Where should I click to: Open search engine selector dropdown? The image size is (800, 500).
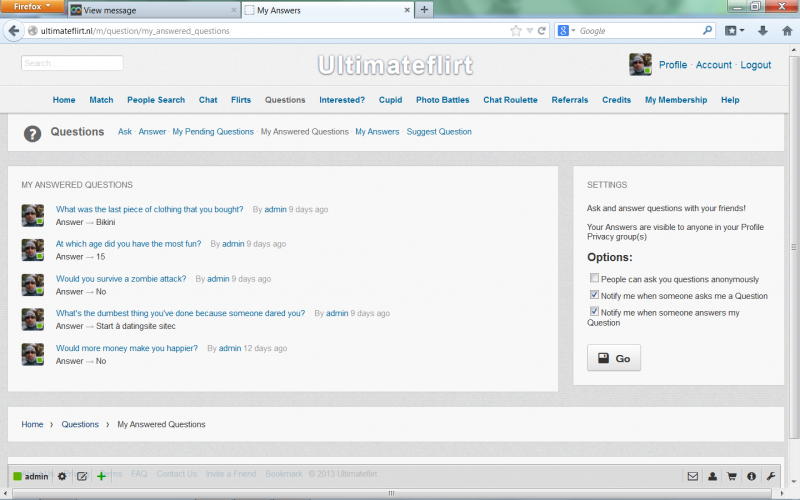566,31
